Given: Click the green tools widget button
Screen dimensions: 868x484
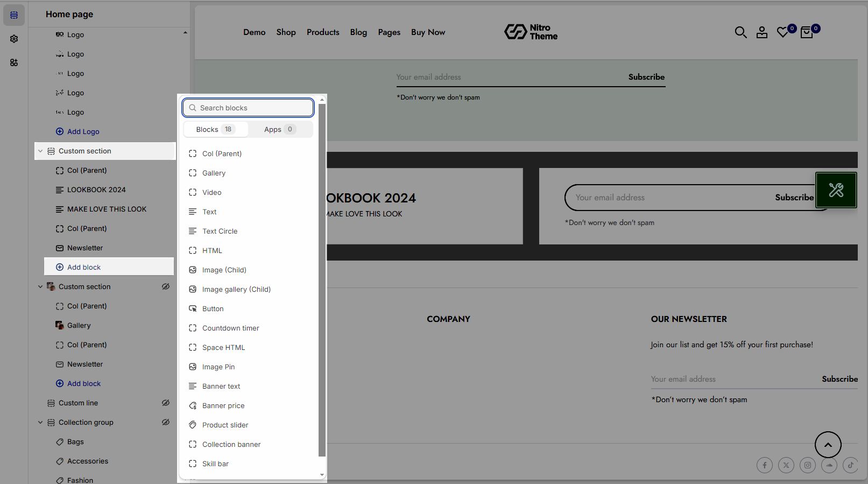Looking at the screenshot, I should click(836, 190).
